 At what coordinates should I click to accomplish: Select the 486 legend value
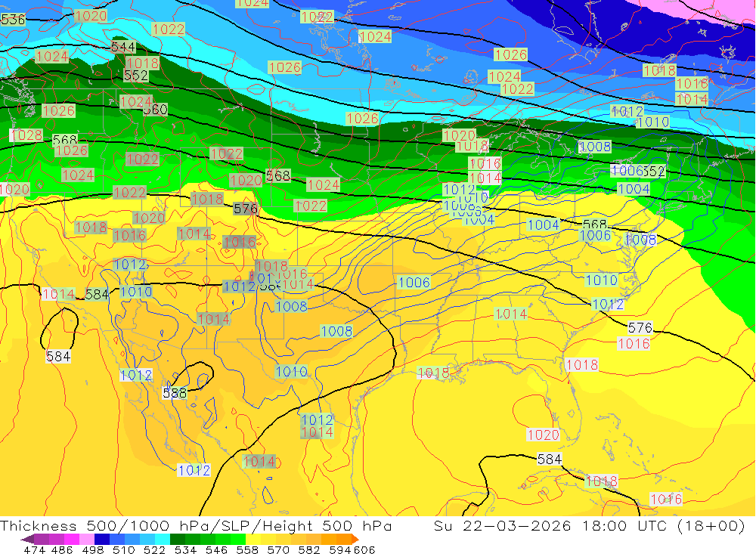tap(62, 549)
